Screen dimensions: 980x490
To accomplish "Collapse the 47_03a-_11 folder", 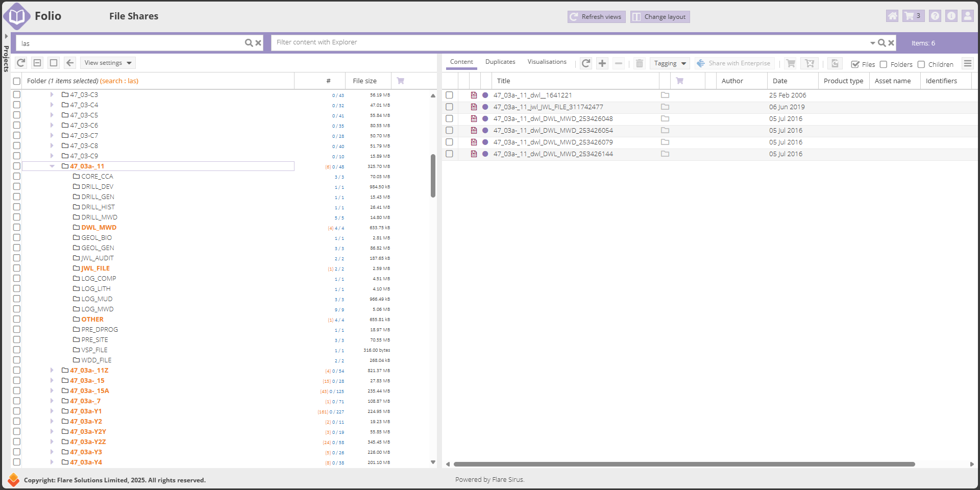I will 52,166.
